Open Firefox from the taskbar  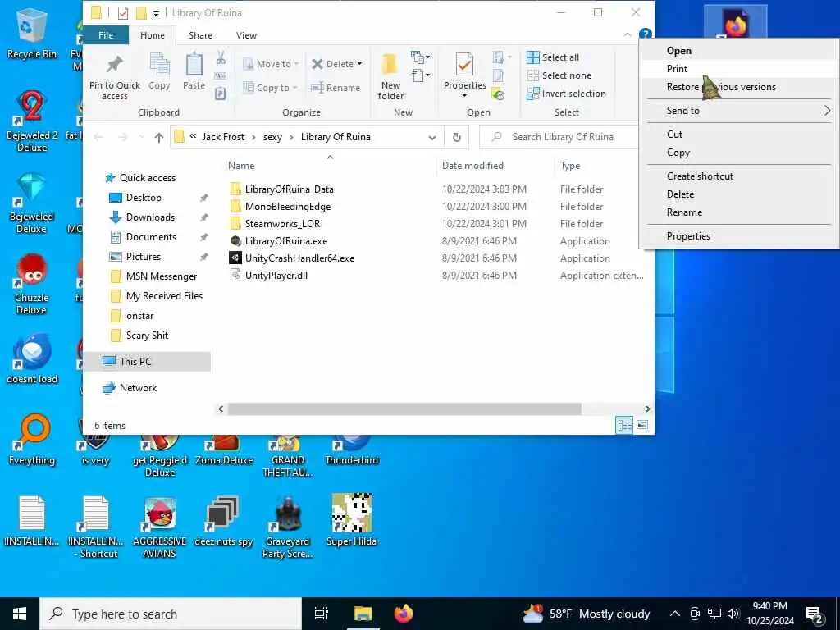(404, 614)
